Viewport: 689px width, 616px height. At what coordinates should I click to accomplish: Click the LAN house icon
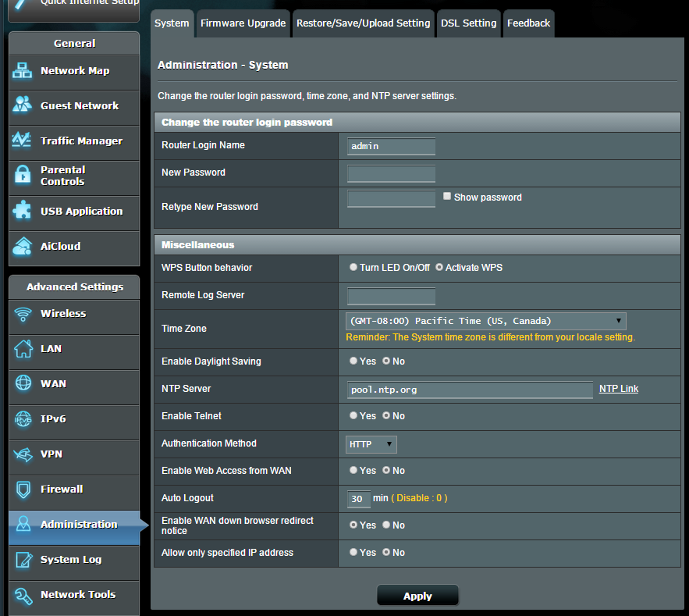pyautogui.click(x=23, y=349)
